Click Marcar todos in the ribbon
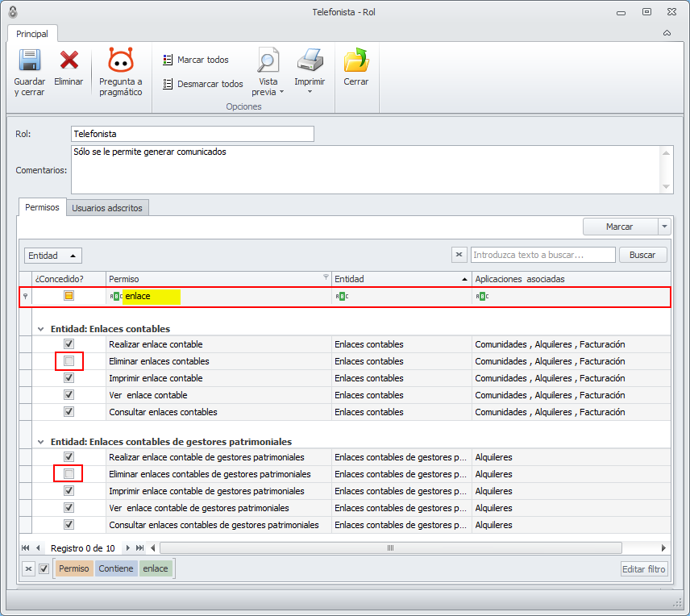Screen dimensions: 690x616 coord(196,60)
